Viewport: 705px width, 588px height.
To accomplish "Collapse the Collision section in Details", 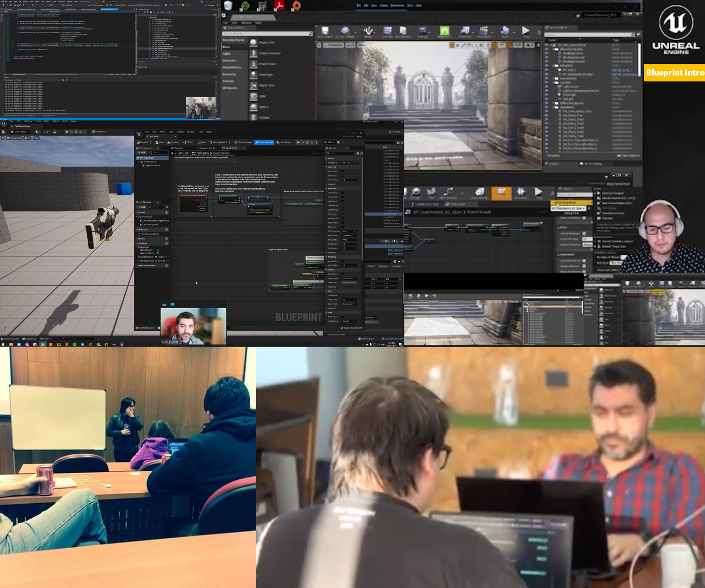I will point(326,270).
